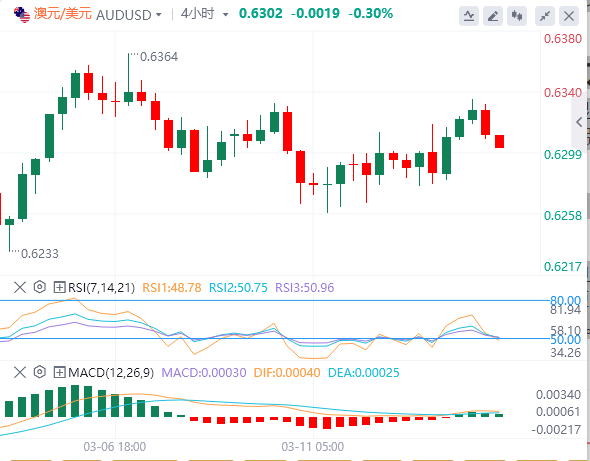Expand the RSI panel with plus icon

(59, 288)
